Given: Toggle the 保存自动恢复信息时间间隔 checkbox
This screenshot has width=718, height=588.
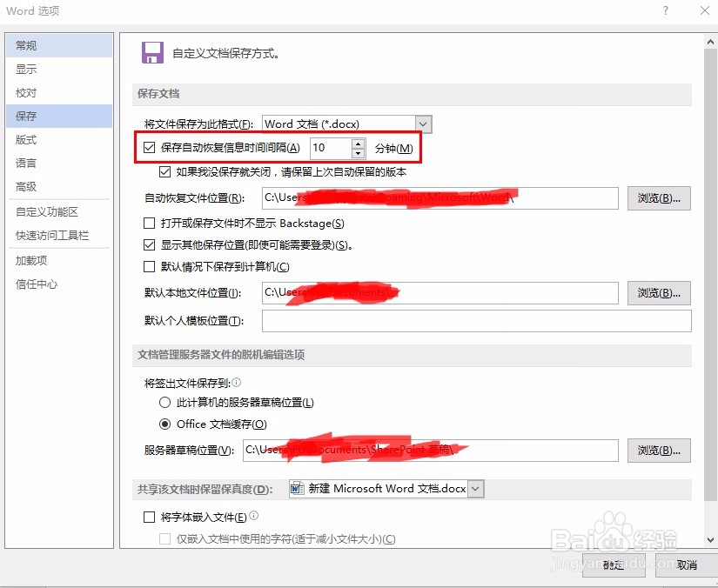Looking at the screenshot, I should (x=150, y=148).
